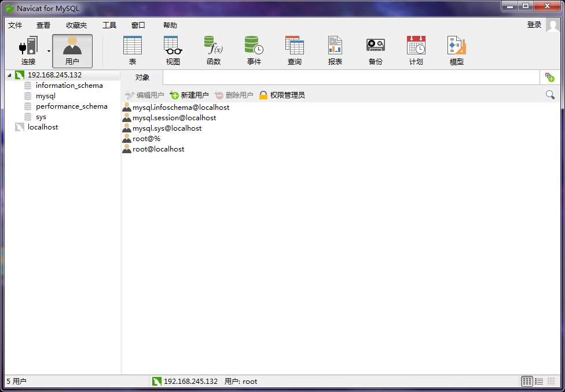Open the 查看 menu
The height and width of the screenshot is (392, 565).
[x=43, y=25]
